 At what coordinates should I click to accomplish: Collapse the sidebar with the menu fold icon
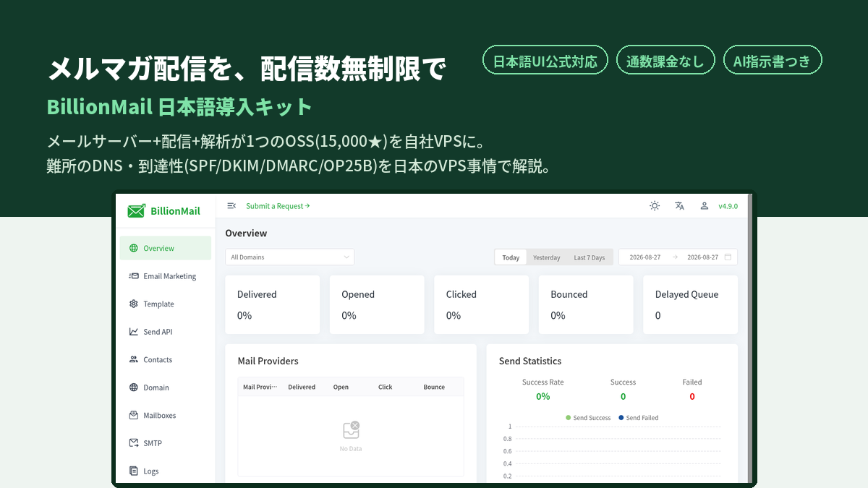click(231, 206)
